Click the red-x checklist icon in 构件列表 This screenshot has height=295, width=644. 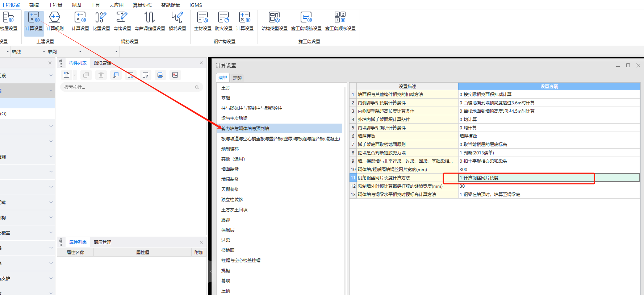tap(175, 75)
